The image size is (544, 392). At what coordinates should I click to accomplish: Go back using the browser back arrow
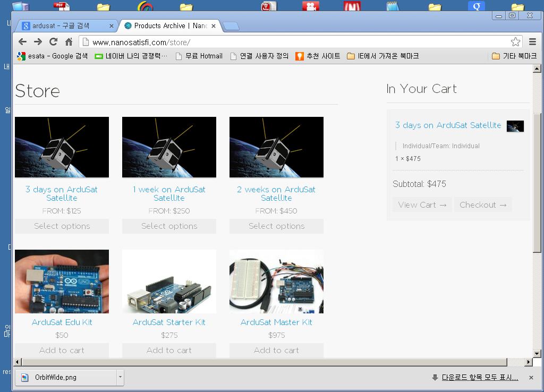pyautogui.click(x=22, y=42)
